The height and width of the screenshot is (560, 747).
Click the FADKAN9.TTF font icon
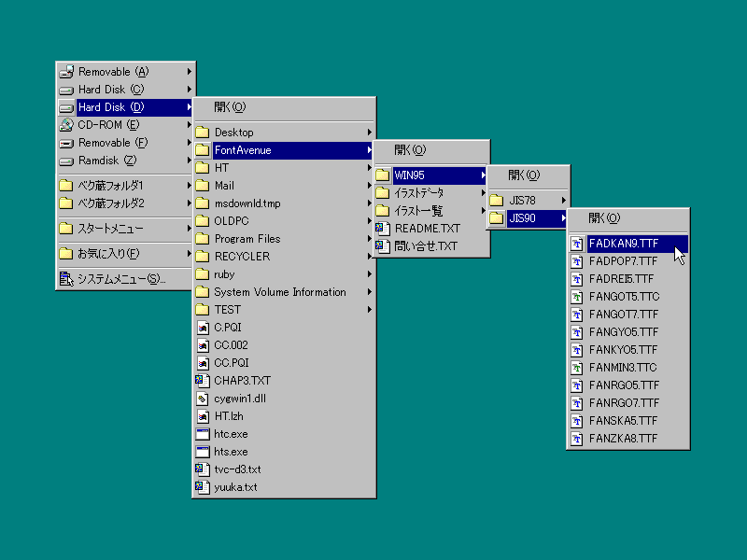577,244
